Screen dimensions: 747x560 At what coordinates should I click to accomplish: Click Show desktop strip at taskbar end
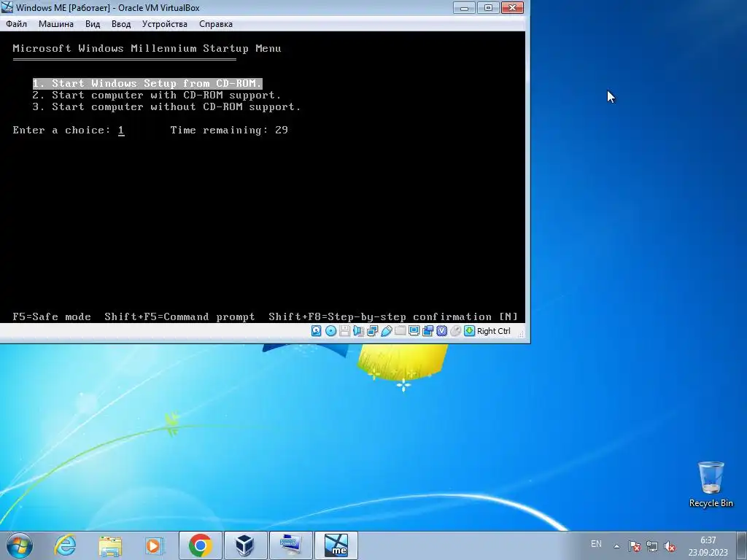(x=743, y=545)
